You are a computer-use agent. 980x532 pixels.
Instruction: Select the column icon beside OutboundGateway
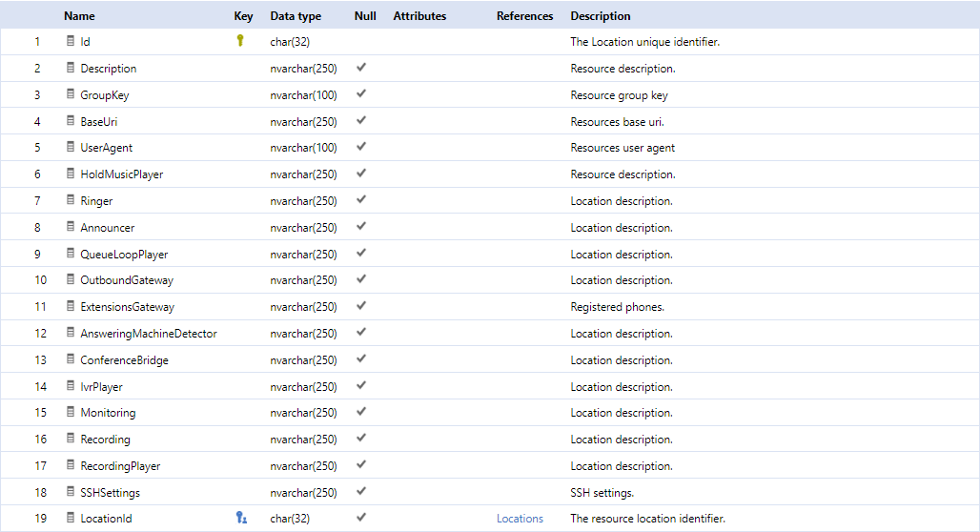(x=71, y=280)
